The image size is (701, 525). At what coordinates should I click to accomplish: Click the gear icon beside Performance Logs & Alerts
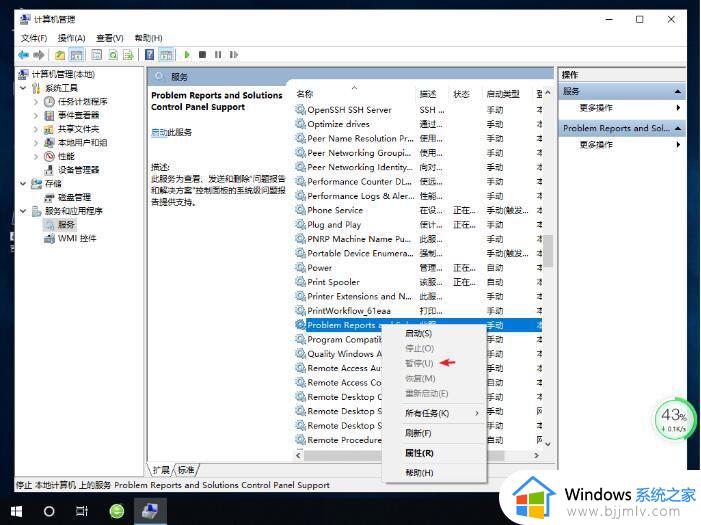coord(300,196)
